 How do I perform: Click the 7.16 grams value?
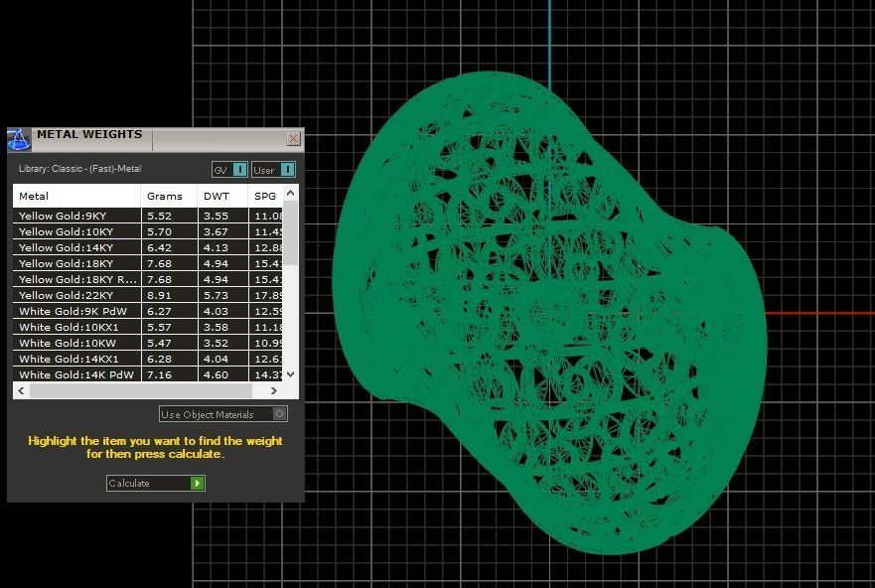click(x=159, y=374)
